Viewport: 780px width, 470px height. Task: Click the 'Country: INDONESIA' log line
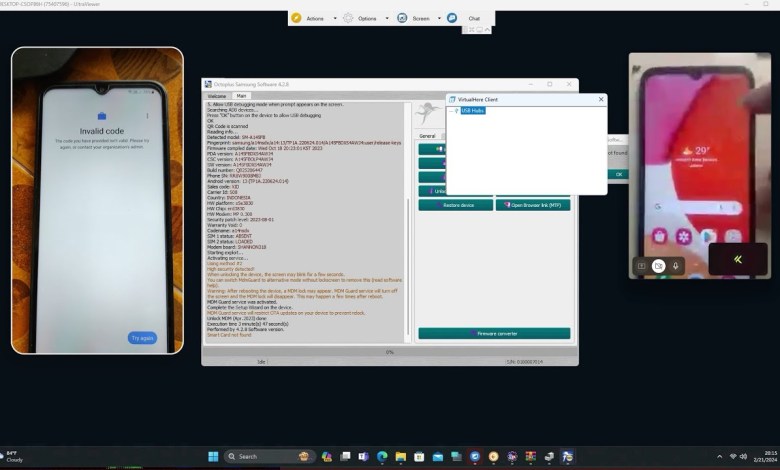228,197
